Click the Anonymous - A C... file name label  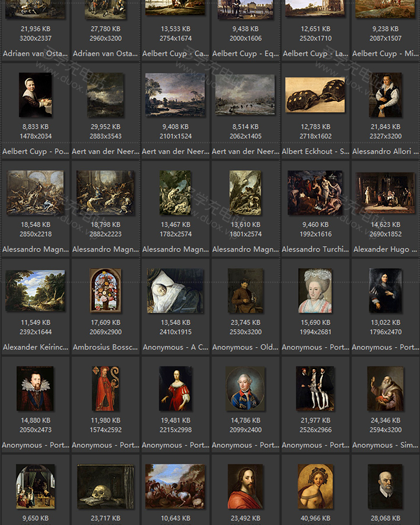[x=175, y=347]
